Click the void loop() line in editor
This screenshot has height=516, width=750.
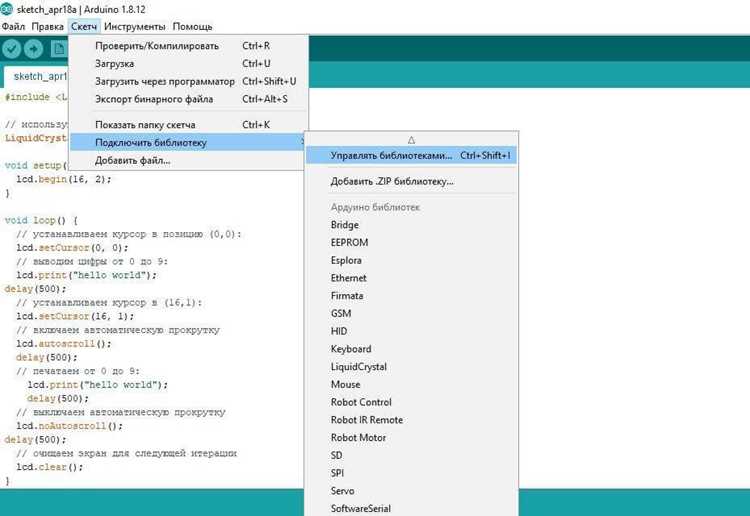(x=41, y=220)
